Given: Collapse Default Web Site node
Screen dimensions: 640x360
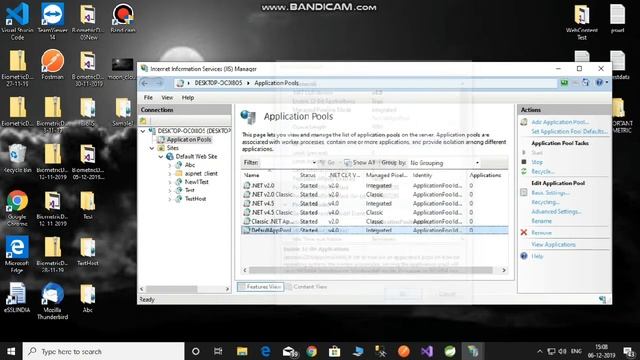Looking at the screenshot, I should [161, 157].
